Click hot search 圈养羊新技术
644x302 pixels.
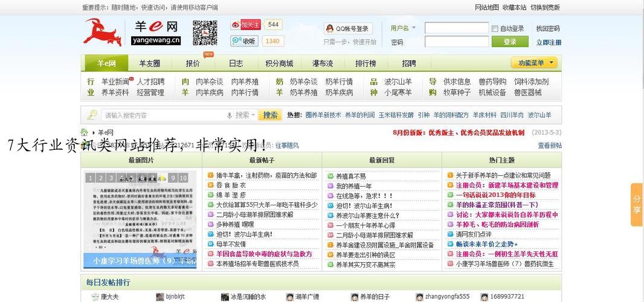(323, 115)
